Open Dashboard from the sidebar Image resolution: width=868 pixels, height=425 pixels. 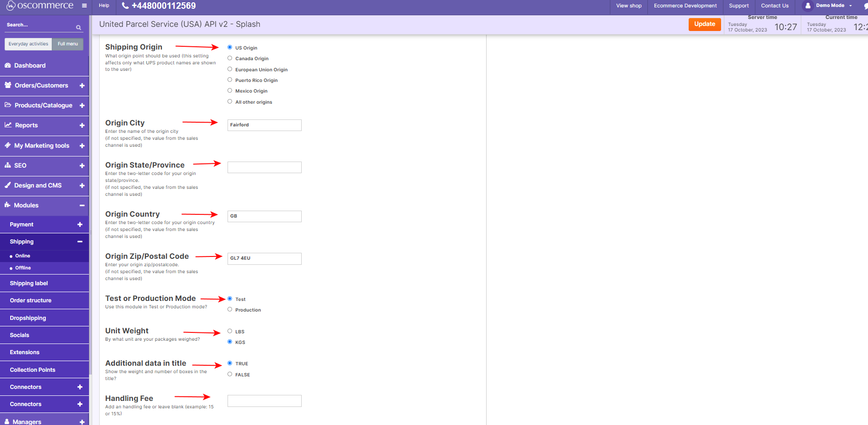[30, 66]
